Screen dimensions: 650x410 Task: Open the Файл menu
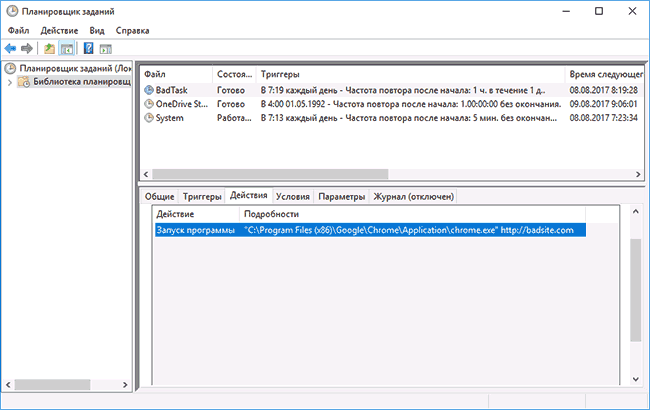[x=19, y=30]
